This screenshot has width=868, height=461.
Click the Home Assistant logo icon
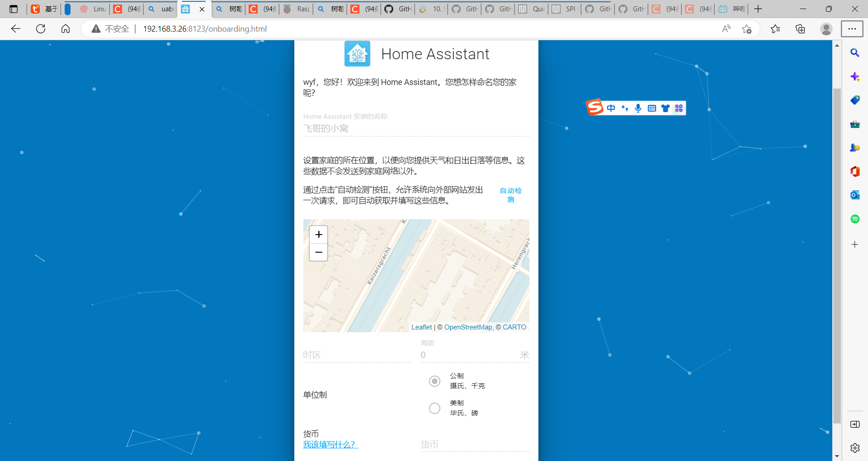point(357,54)
